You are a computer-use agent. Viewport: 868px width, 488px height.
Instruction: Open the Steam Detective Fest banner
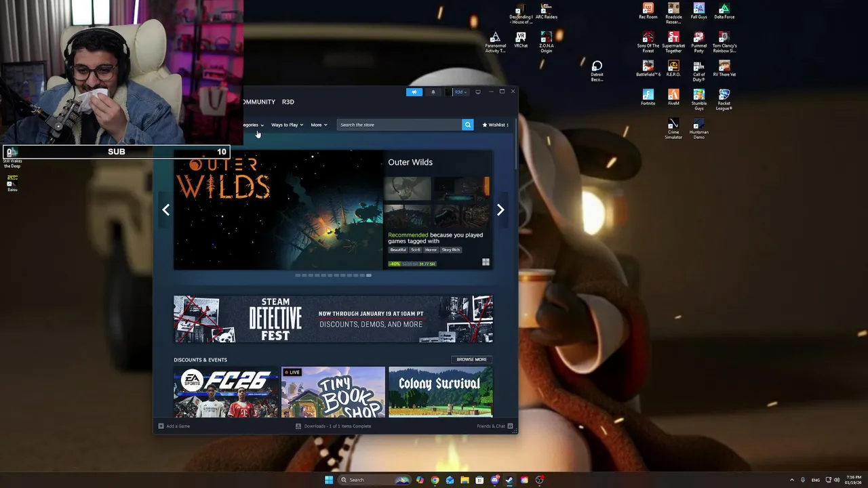tap(333, 319)
